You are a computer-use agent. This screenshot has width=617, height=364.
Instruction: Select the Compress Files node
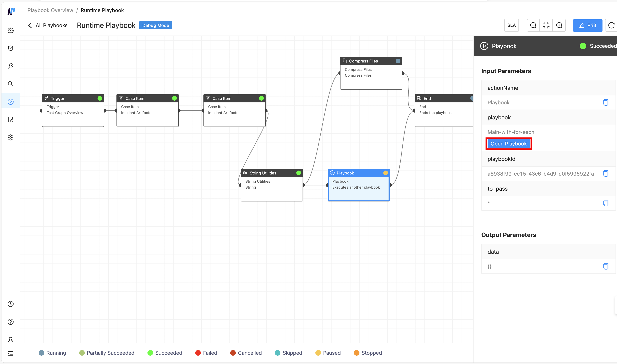(x=371, y=73)
